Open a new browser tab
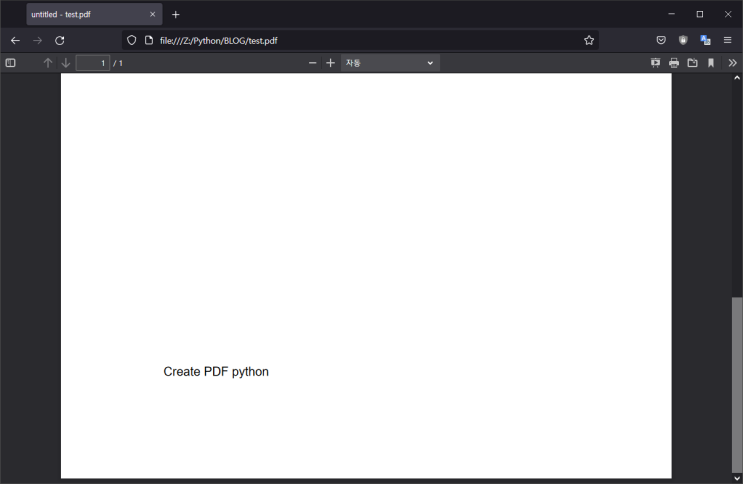The height and width of the screenshot is (484, 743). 176,14
